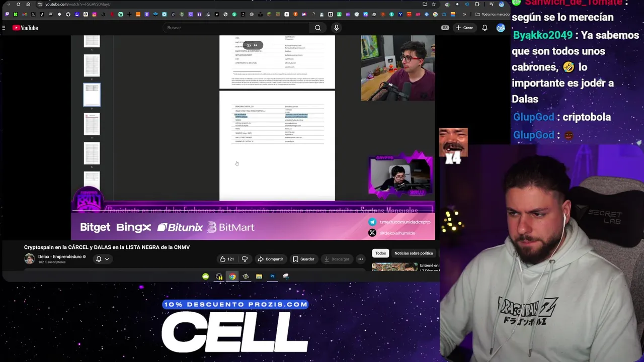Click the Byakko2049 chat username
This screenshot has height=362, width=644.
[543, 35]
